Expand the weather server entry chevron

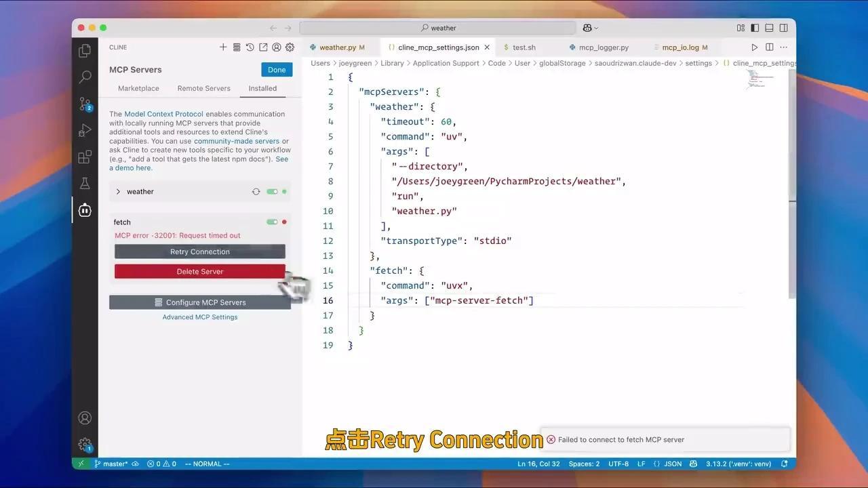118,192
